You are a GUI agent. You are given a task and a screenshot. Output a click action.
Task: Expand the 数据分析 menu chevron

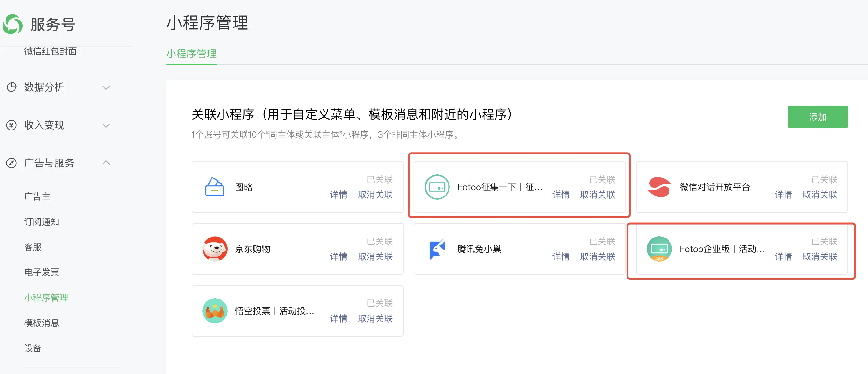(106, 88)
